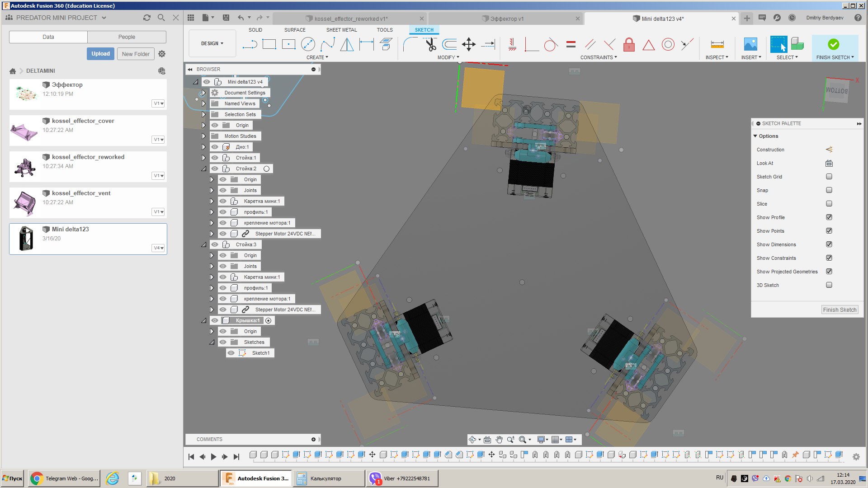This screenshot has height=488, width=868.
Task: Click the Mirror sketch tool icon
Action: pyautogui.click(x=347, y=44)
